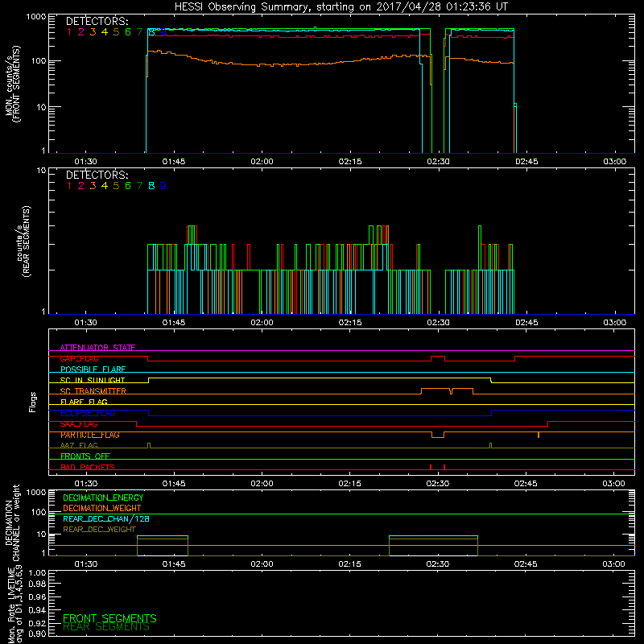644x644 pixels.
Task: Click the 1.00 tick on the livetime axis
Action: (x=37, y=572)
